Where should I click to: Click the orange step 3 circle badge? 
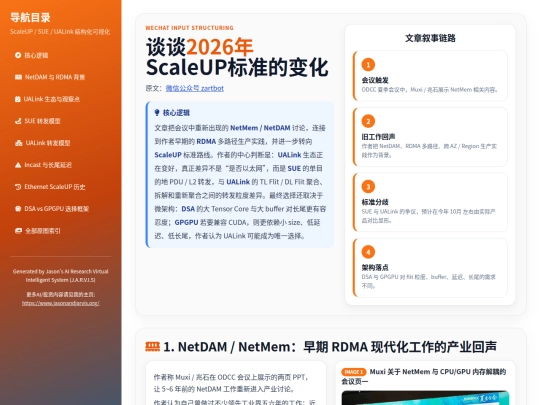coord(368,187)
